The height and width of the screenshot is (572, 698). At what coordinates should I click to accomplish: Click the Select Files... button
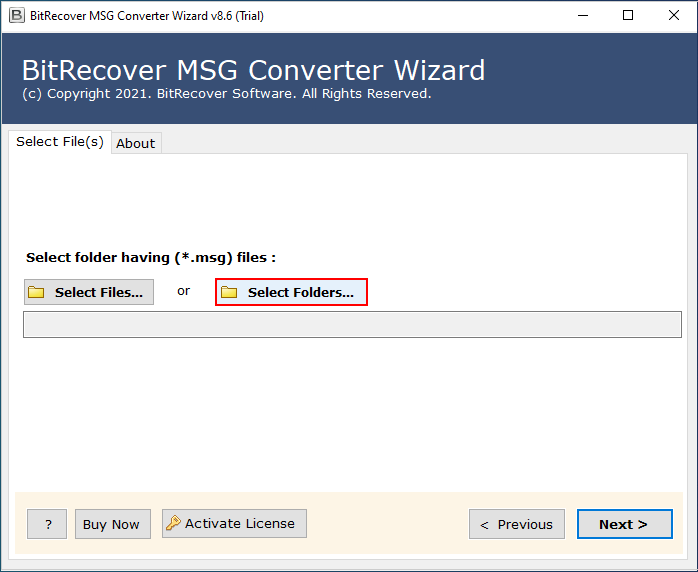click(89, 292)
